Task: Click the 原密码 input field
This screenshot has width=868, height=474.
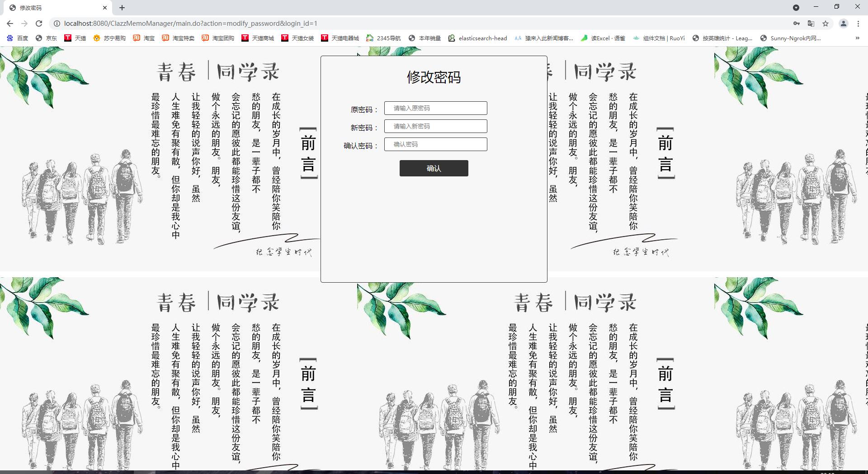Action: coord(435,108)
